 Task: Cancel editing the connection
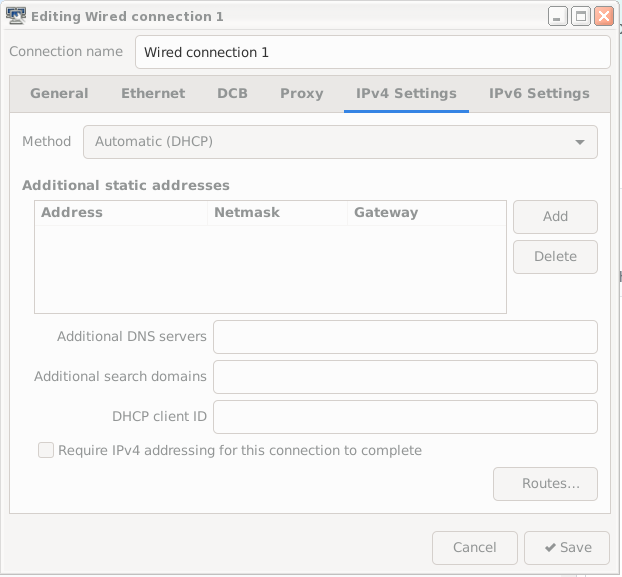click(x=475, y=548)
